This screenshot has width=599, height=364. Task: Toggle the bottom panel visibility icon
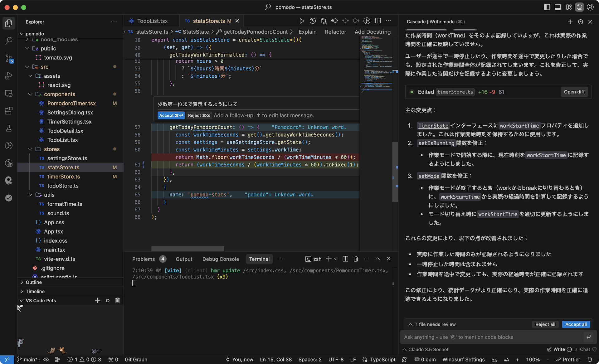coord(558,7)
